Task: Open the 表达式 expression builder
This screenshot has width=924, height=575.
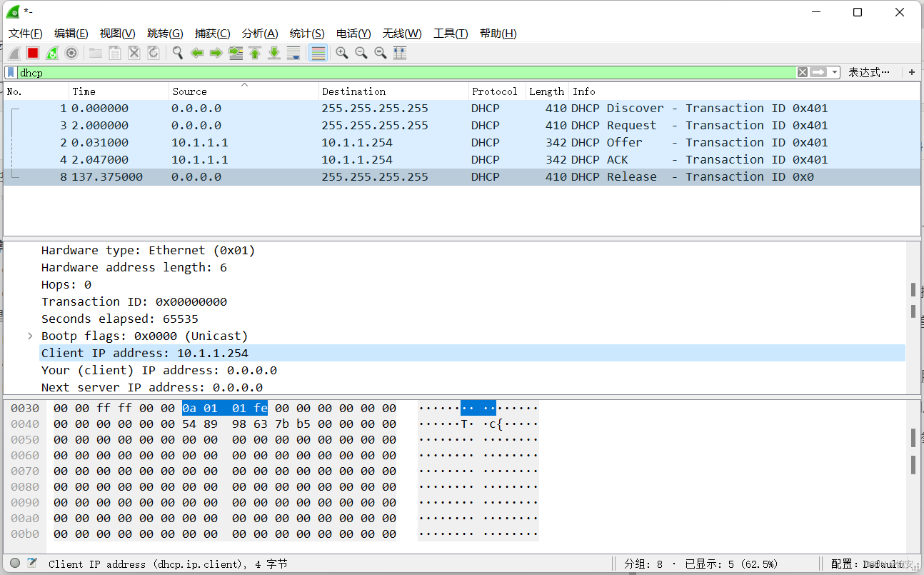Action: coord(869,72)
